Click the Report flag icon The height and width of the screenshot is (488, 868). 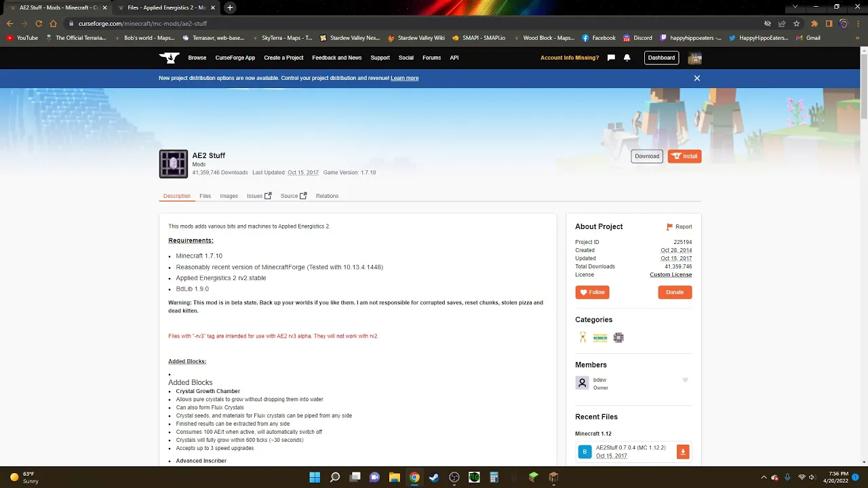[x=669, y=227]
